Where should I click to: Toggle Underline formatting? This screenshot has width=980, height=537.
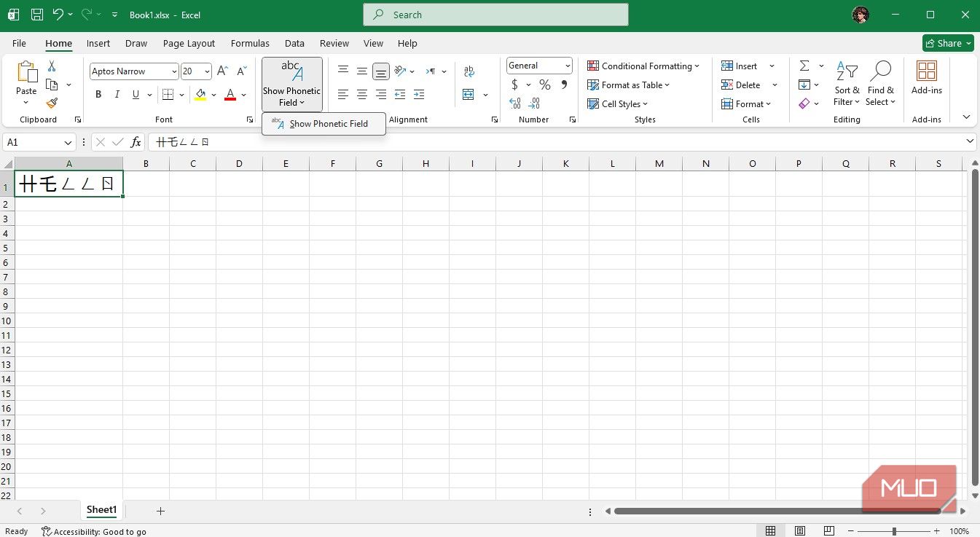pyautogui.click(x=136, y=95)
